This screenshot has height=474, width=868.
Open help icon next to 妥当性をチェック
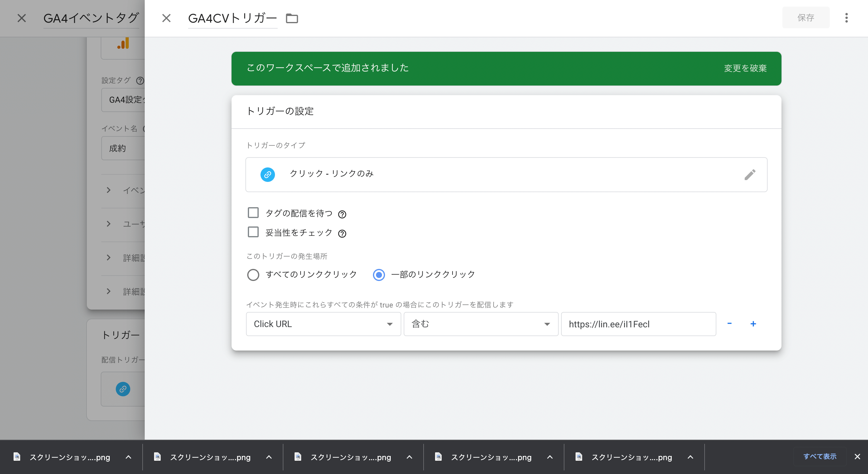tap(342, 234)
